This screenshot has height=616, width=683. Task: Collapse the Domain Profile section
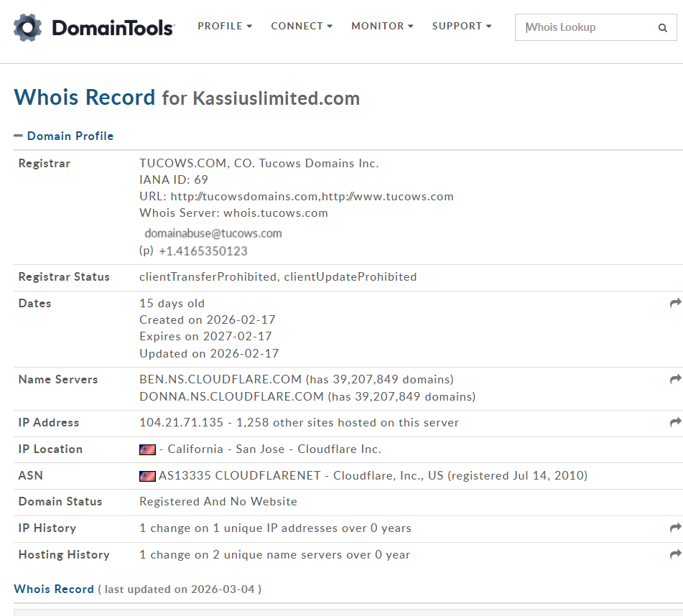click(x=19, y=136)
